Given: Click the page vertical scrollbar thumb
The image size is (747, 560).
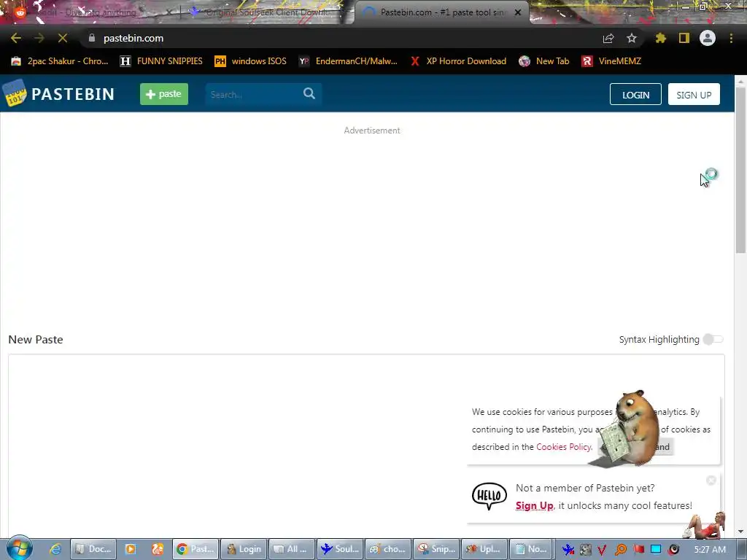Looking at the screenshot, I should tap(741, 171).
